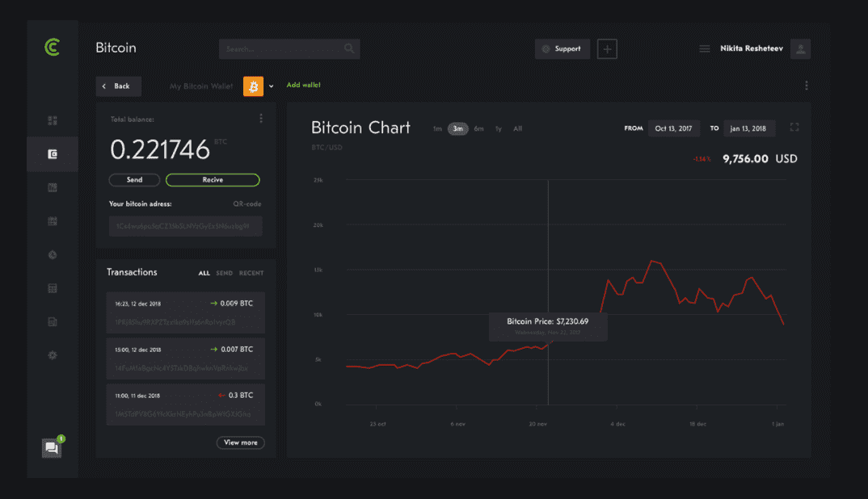Image resolution: width=868 pixels, height=499 pixels.
Task: Click the 6 nov axis label
Action: pyautogui.click(x=457, y=425)
